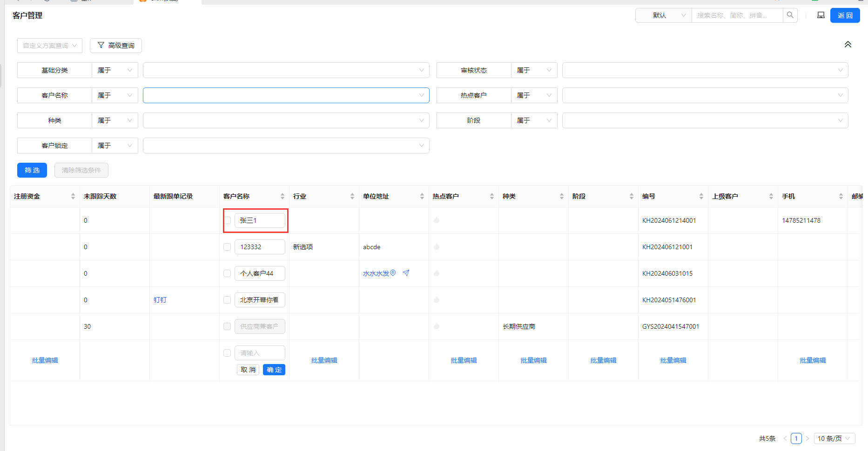Click phone number 14785211478
The image size is (868, 451).
[x=801, y=220]
